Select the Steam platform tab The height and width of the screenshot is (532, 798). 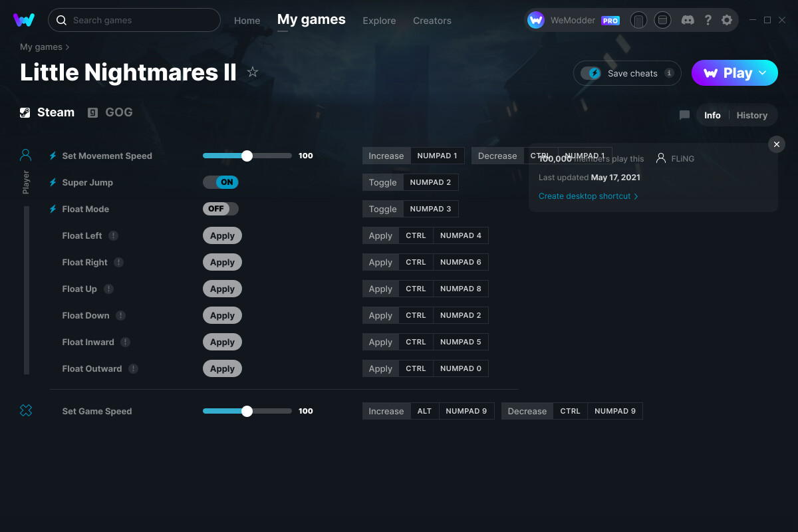pyautogui.click(x=47, y=112)
